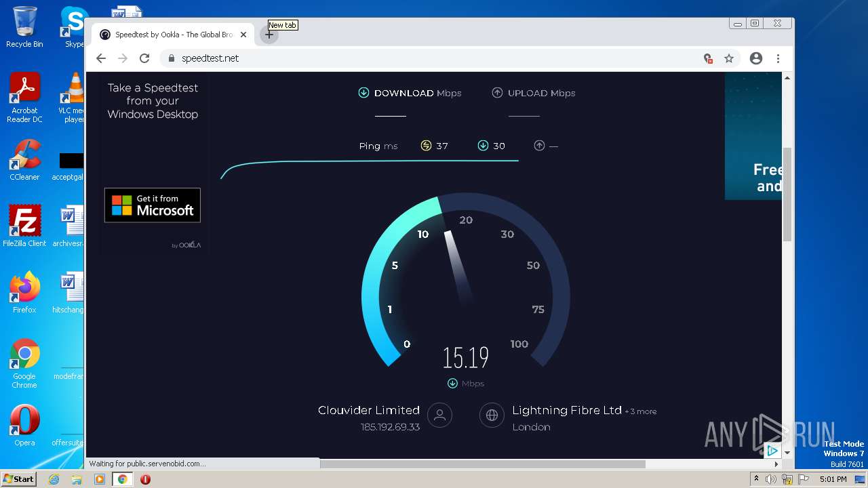The image size is (868, 488).
Task: Click Get it from Microsoft button
Action: click(x=153, y=205)
